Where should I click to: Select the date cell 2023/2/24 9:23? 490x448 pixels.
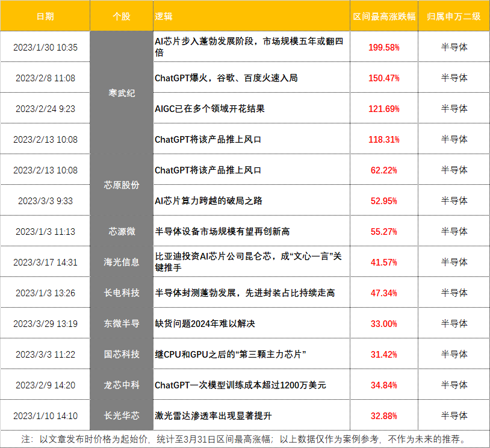(x=45, y=108)
